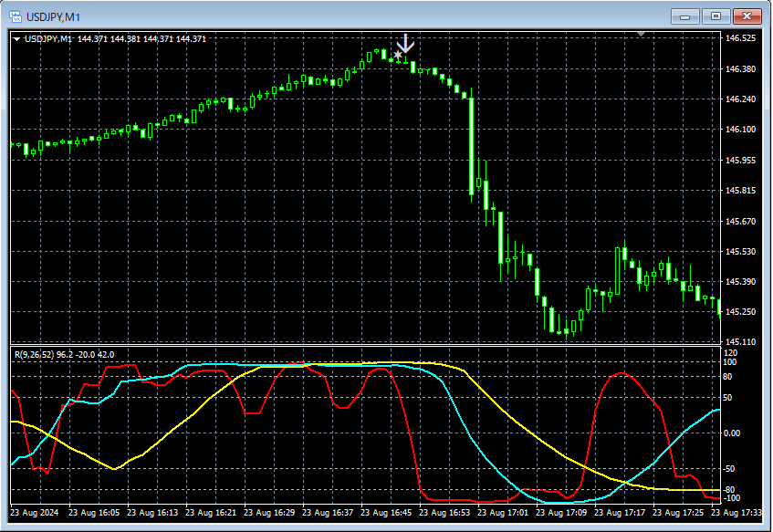Click the USDJPY,M1 chart window icon
This screenshot has height=532, width=773.
point(16,16)
